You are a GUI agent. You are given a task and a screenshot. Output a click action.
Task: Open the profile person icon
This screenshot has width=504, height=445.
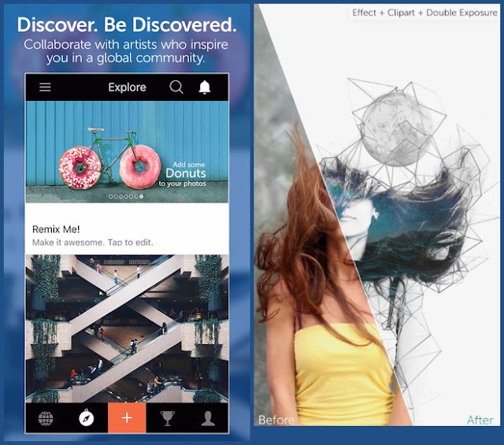click(208, 418)
